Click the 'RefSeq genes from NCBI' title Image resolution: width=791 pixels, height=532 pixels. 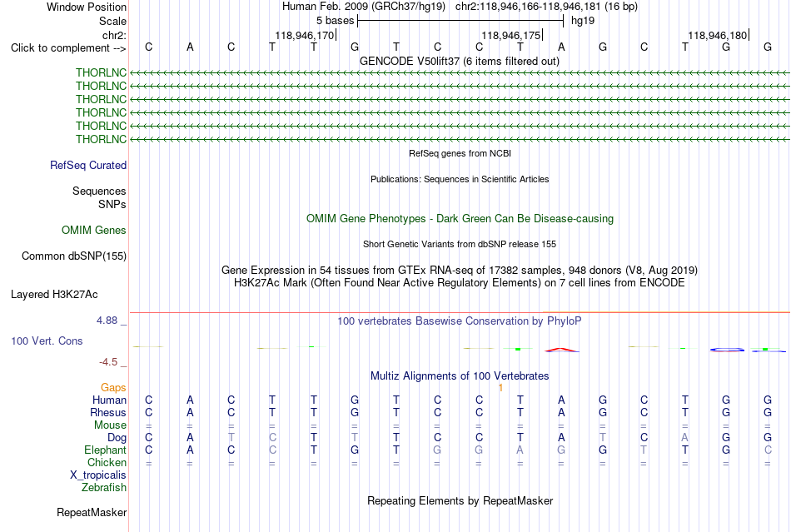coord(460,153)
